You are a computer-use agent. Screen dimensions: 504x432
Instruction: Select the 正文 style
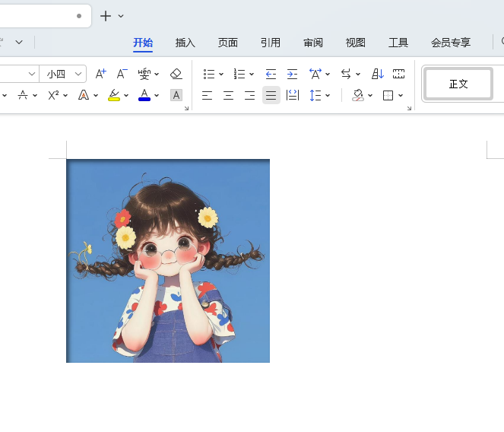point(458,84)
